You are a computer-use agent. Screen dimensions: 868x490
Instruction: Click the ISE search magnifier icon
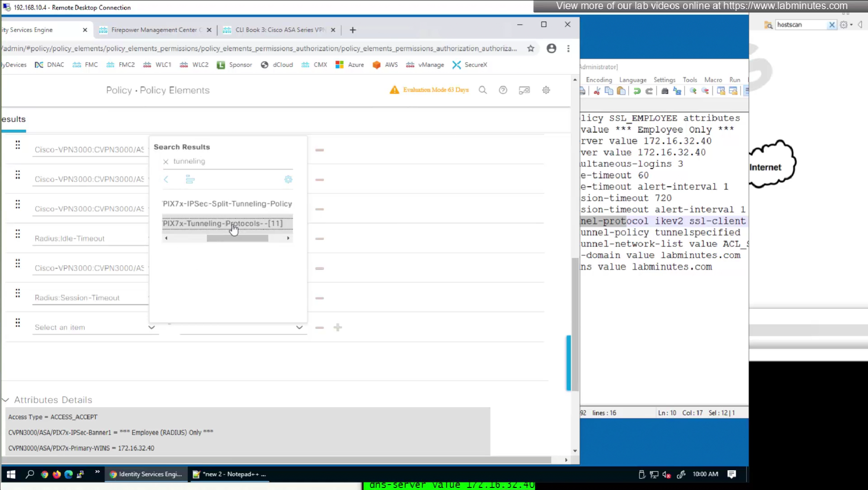483,90
